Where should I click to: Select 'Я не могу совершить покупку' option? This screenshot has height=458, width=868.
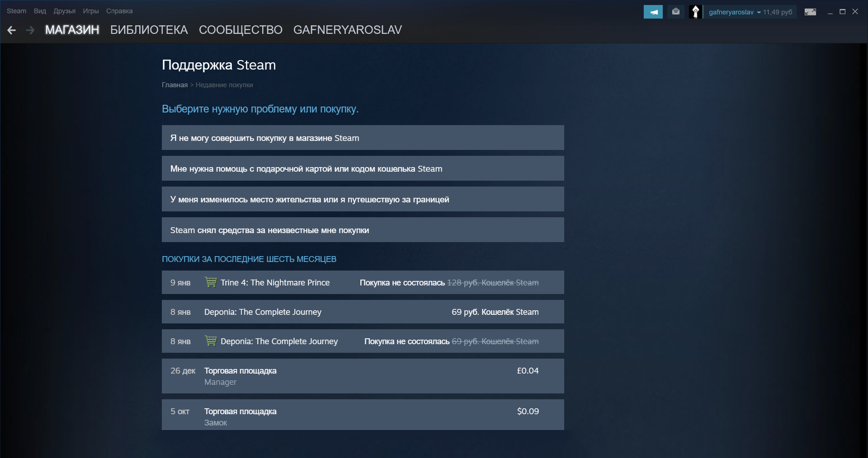(363, 138)
